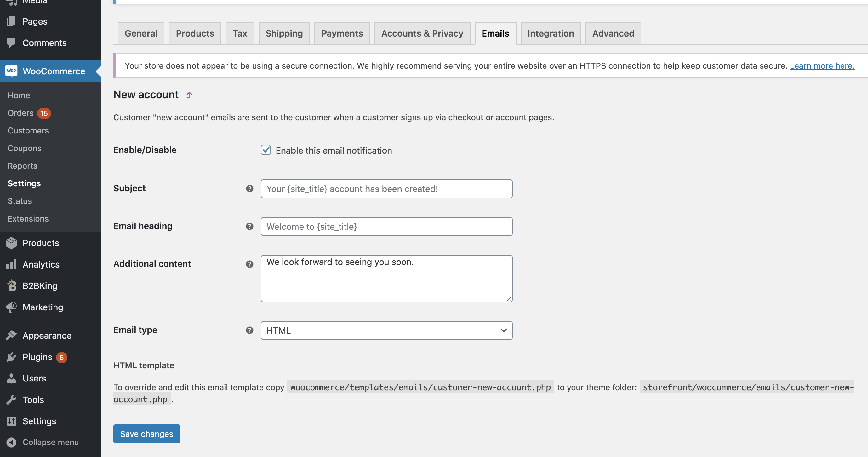Click the Products box icon in the sidebar
Image resolution: width=868 pixels, height=457 pixels.
(11, 243)
